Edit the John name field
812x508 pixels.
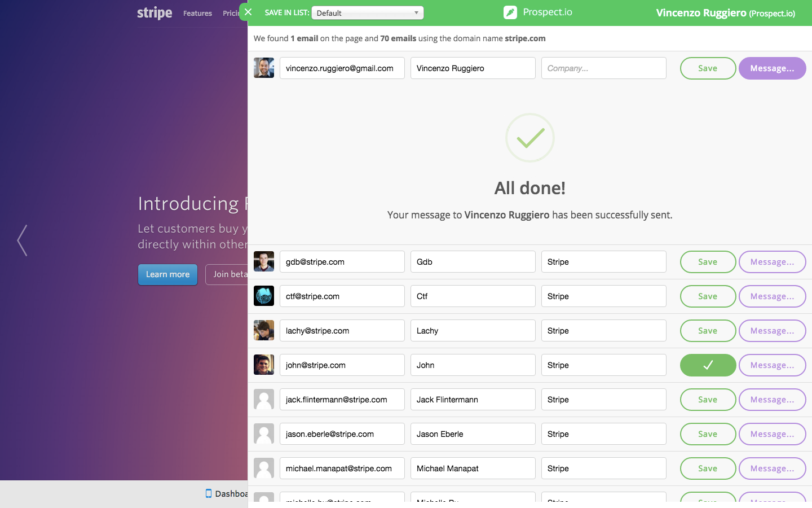pyautogui.click(x=473, y=365)
